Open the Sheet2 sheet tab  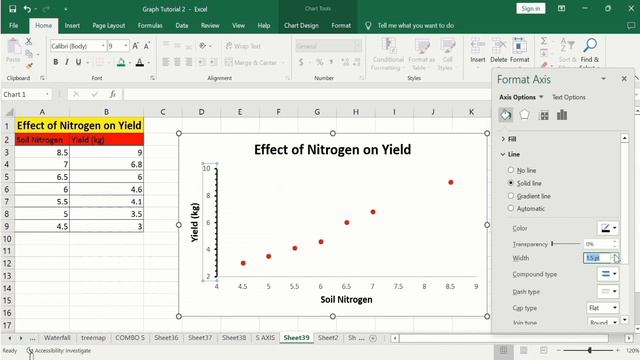tap(328, 338)
